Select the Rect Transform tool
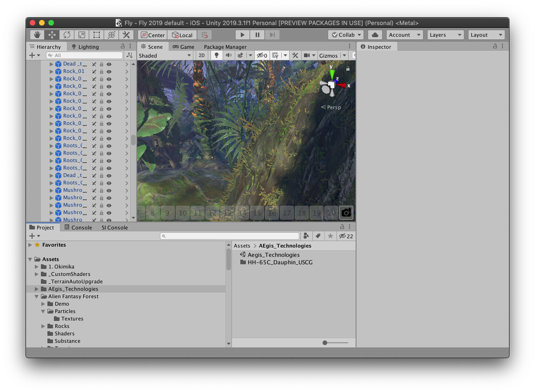The height and width of the screenshot is (392, 535). [96, 35]
